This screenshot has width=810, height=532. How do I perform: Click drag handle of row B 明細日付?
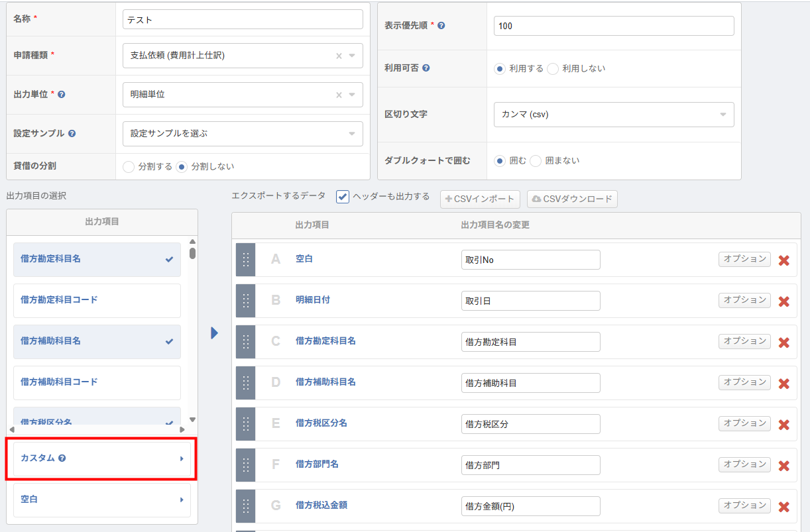point(245,301)
